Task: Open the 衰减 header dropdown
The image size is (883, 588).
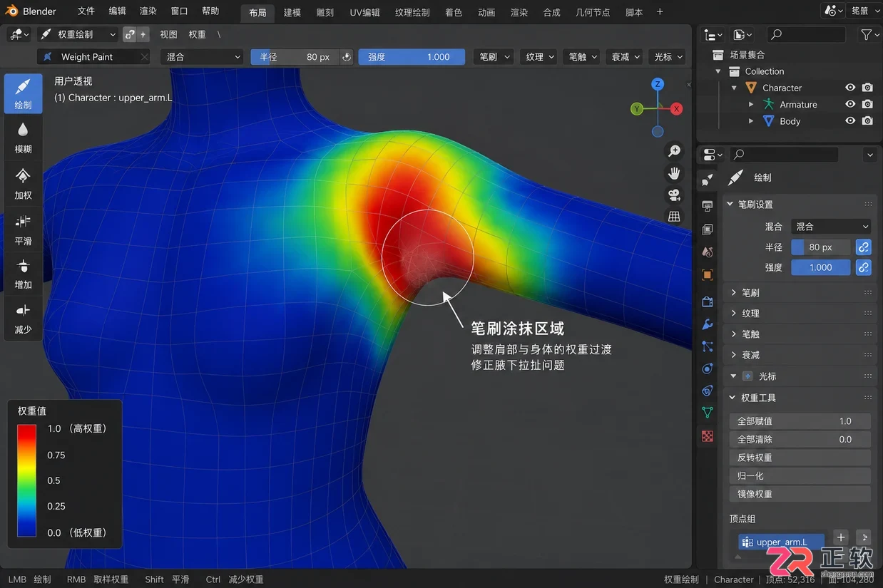Action: (x=626, y=57)
